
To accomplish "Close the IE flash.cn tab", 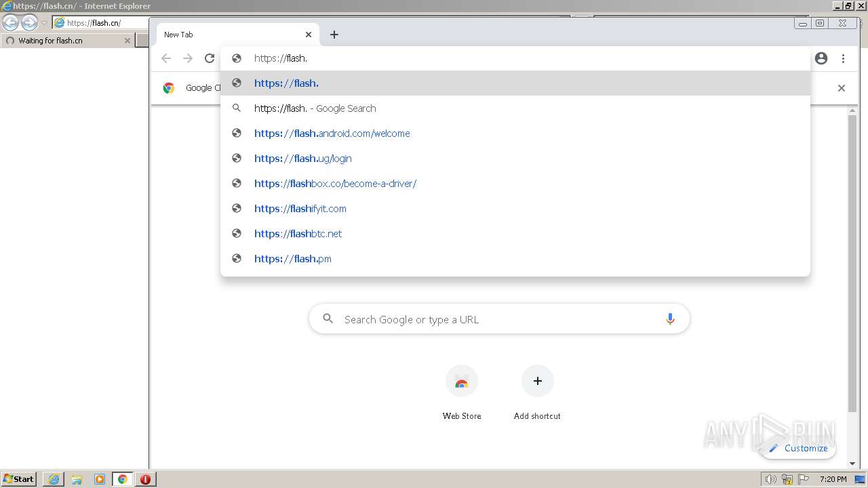I will click(x=127, y=41).
